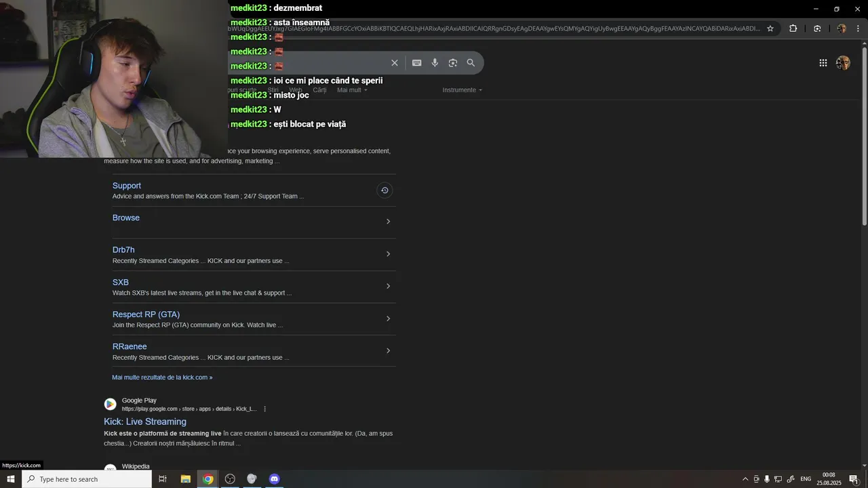Expand the SXB sitelink chevron
This screenshot has width=868, height=488.
coord(388,286)
